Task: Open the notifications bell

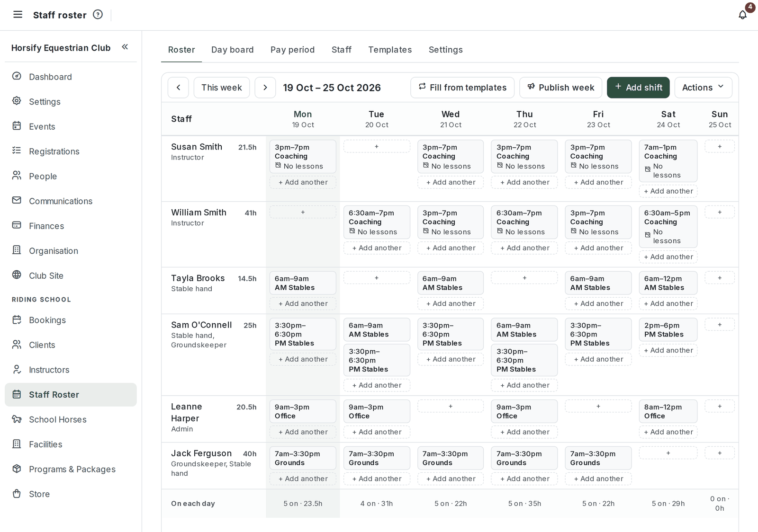Action: tap(743, 15)
